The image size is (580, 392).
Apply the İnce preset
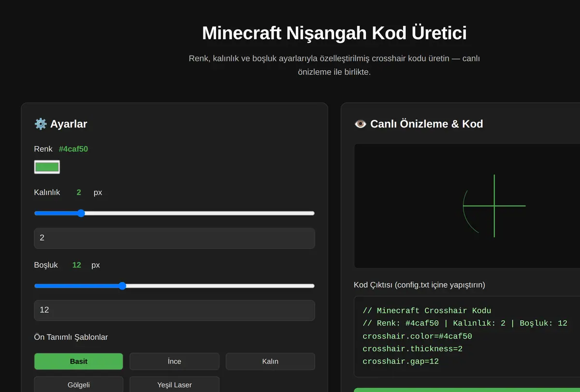tap(174, 361)
